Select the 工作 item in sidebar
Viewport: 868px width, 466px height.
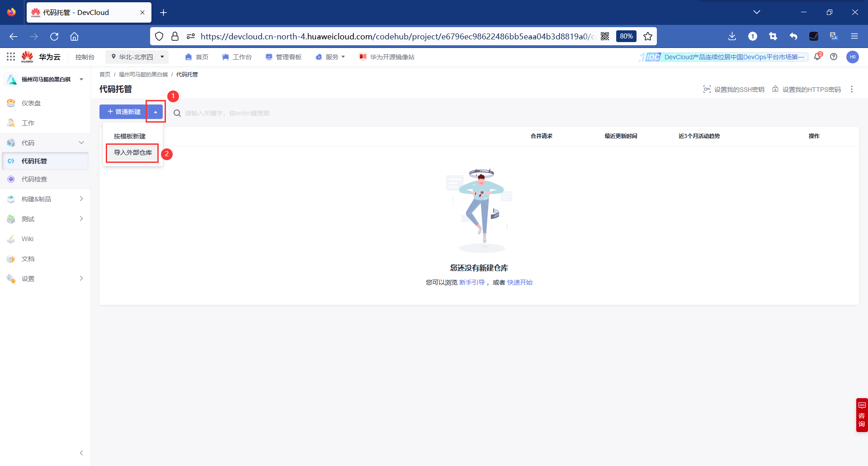click(28, 123)
